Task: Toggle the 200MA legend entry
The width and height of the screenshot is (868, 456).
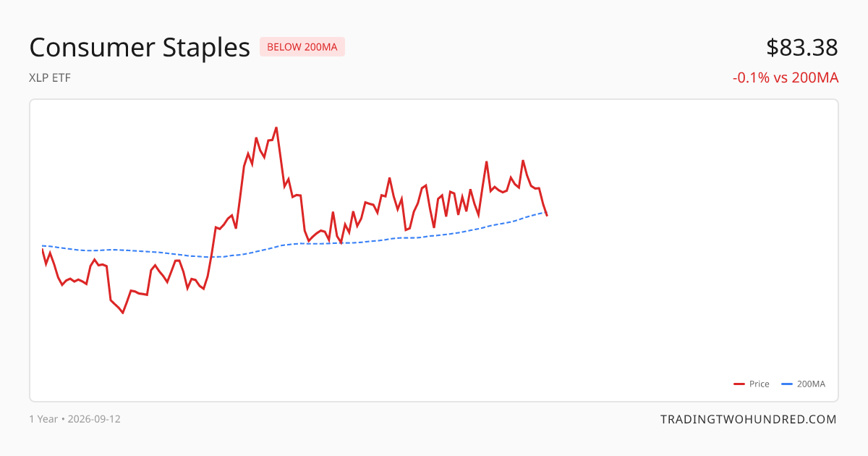Action: tap(804, 384)
